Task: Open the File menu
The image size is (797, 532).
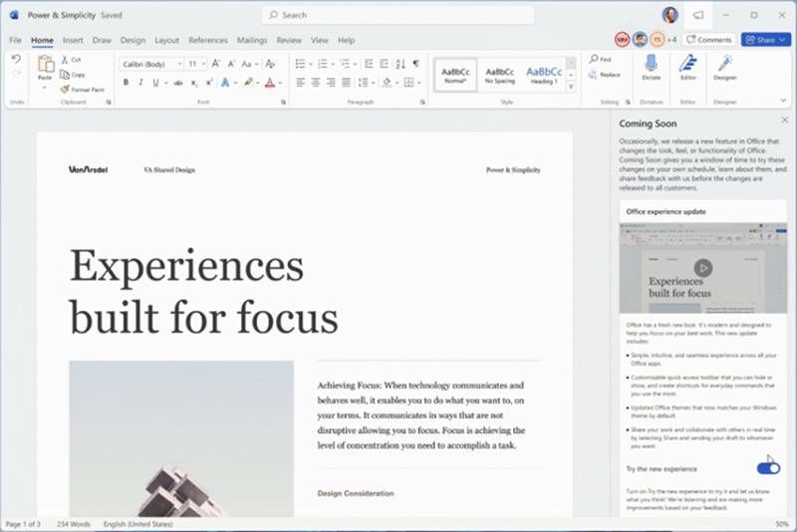Action: (x=15, y=40)
